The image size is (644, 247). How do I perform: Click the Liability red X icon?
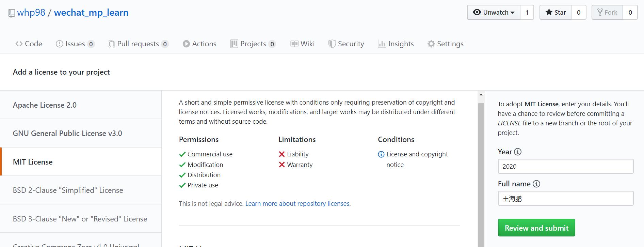[282, 154]
